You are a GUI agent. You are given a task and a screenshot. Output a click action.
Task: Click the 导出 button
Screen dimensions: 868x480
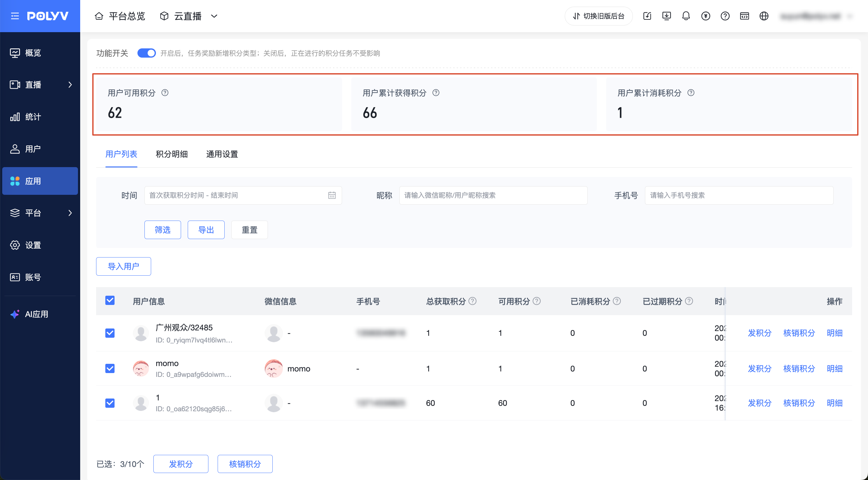(x=206, y=230)
